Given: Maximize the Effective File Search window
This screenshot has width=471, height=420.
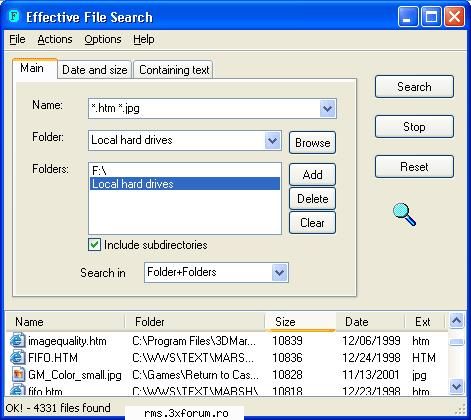Looking at the screenshot, I should [x=431, y=16].
